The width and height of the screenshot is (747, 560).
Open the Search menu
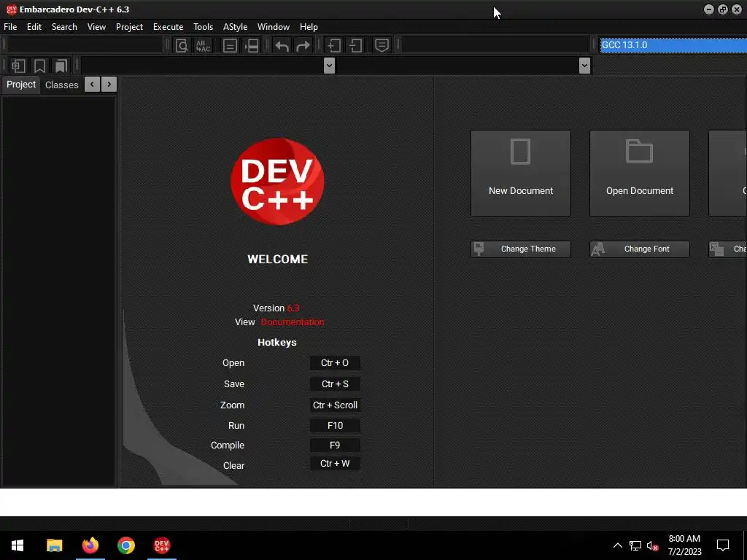64,27
